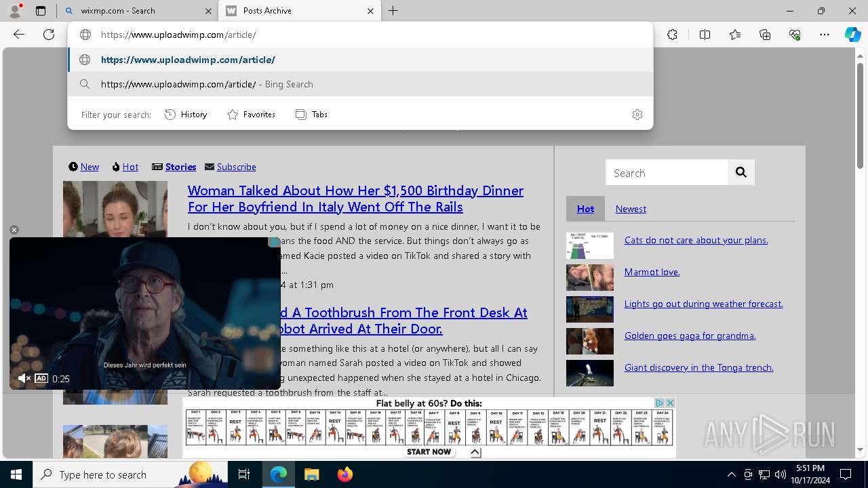This screenshot has height=488, width=868.
Task: Open the New posts link
Action: pos(90,167)
